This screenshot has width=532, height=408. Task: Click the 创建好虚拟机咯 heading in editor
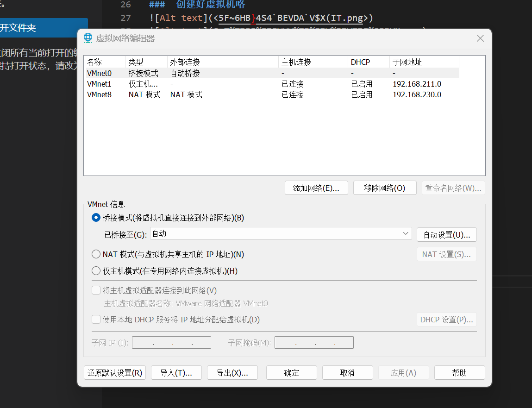point(210,5)
